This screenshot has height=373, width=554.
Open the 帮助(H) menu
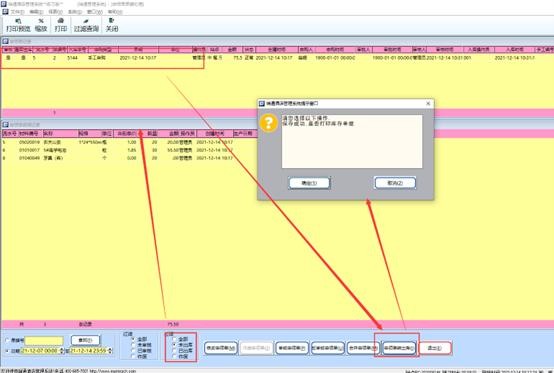(115, 12)
